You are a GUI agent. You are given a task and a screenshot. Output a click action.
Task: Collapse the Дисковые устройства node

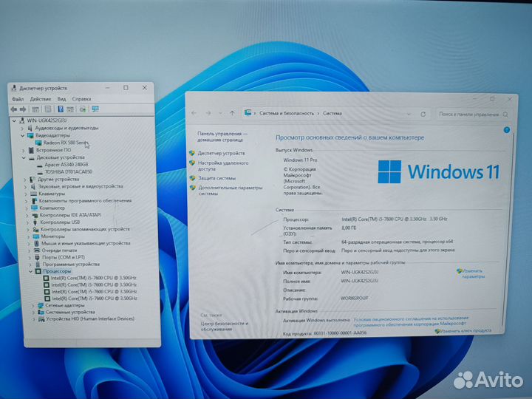coord(24,158)
